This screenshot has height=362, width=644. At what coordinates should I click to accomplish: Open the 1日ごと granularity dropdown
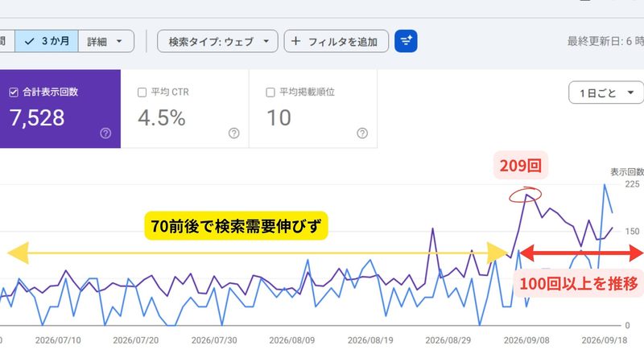606,93
